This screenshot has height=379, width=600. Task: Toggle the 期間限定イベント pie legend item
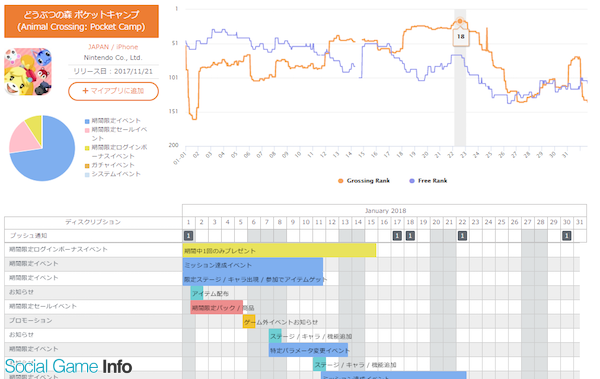(x=112, y=121)
